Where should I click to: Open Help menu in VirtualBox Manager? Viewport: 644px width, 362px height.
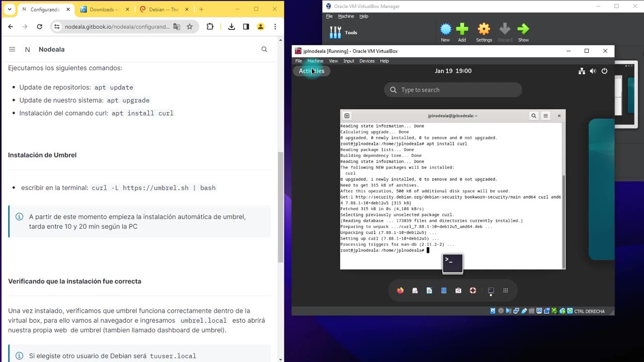tap(364, 16)
